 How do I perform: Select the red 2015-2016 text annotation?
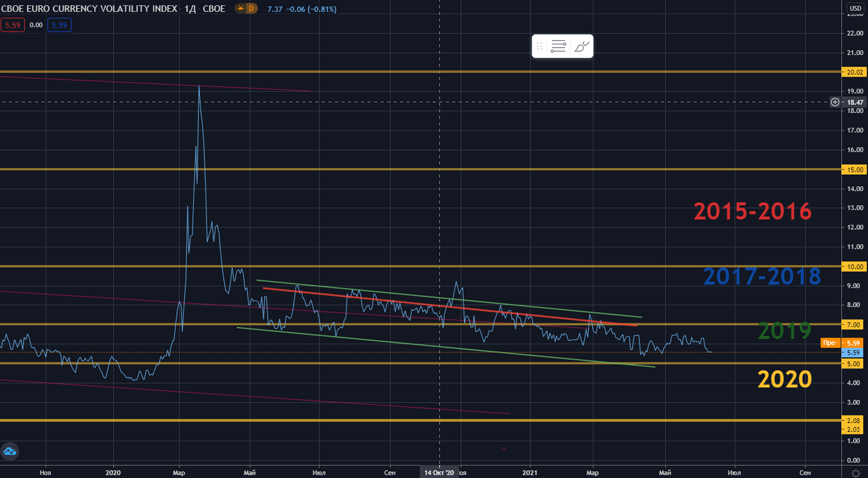click(x=753, y=212)
